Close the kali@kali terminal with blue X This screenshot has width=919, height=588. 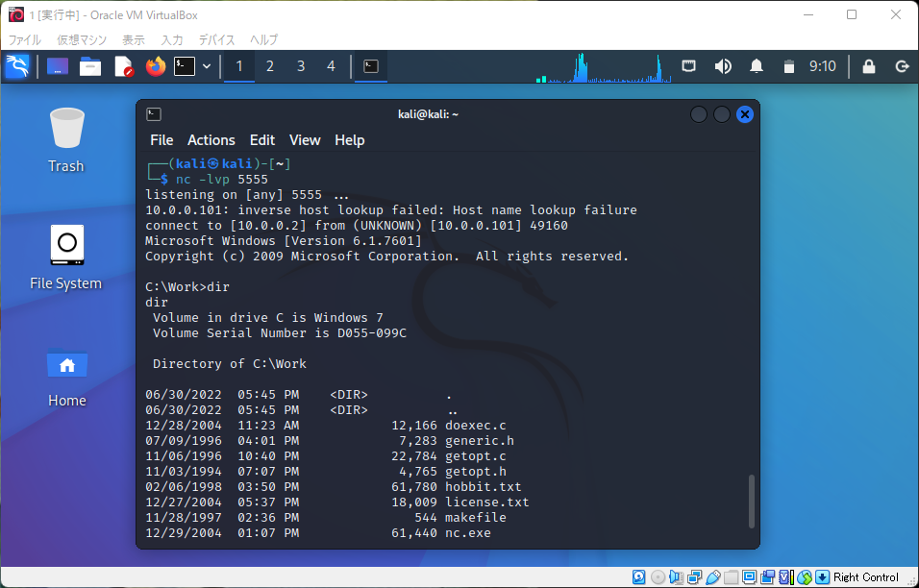pyautogui.click(x=744, y=114)
